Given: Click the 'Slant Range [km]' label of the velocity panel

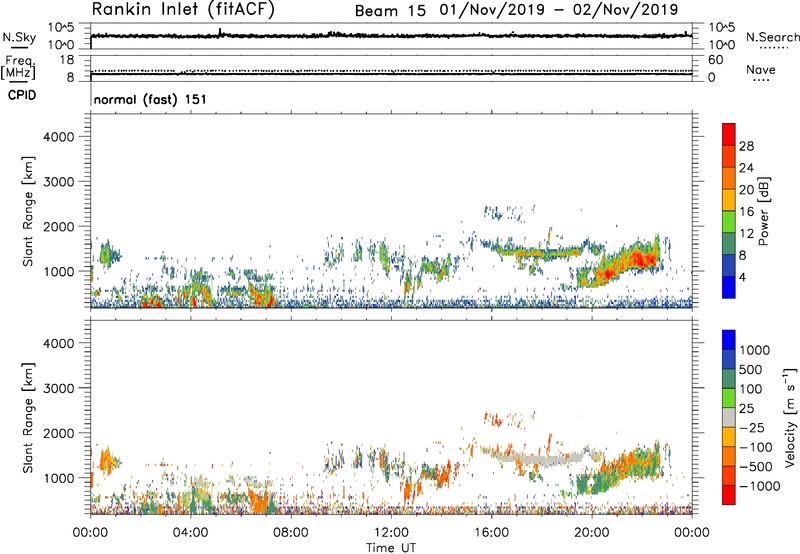Looking at the screenshot, I should [28, 418].
